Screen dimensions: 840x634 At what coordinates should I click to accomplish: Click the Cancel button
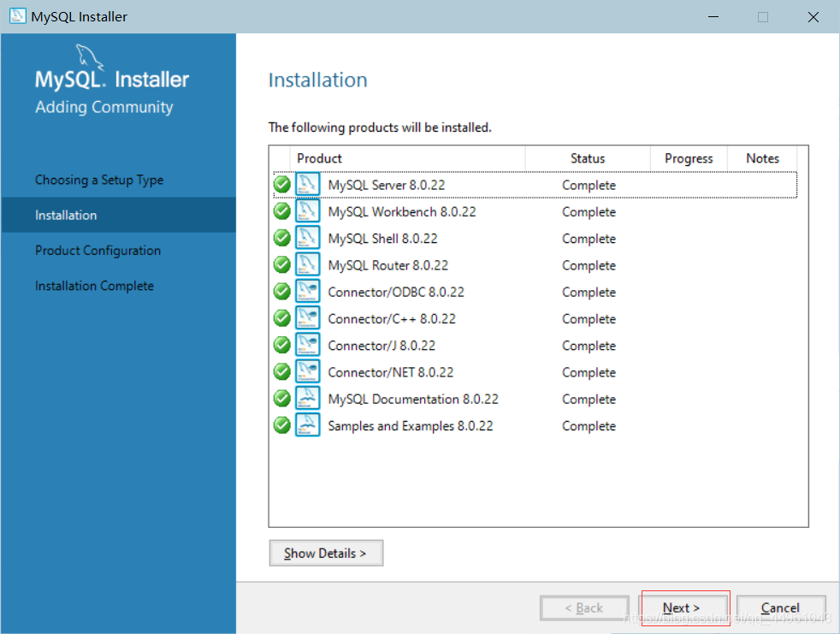780,607
